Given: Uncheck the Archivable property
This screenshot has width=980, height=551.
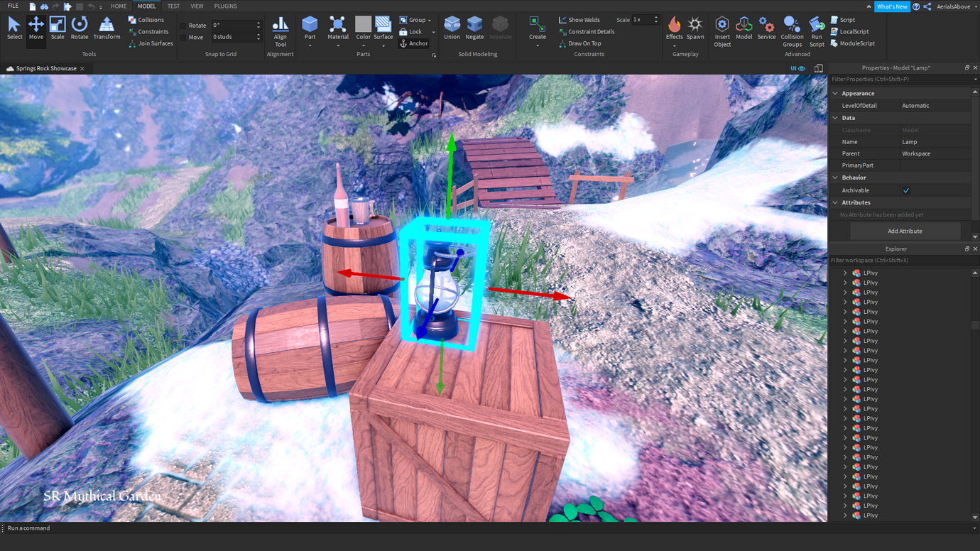Looking at the screenshot, I should (906, 190).
